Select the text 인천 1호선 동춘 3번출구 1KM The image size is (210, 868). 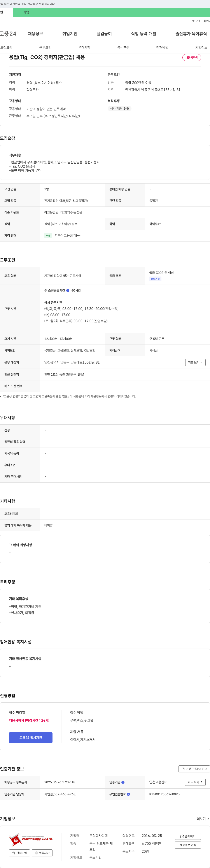click(64, 374)
